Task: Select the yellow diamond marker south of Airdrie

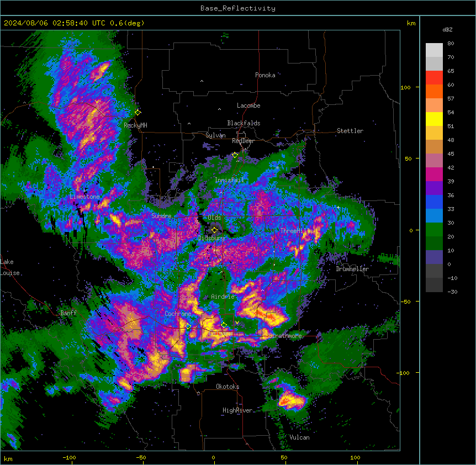Action: pos(224,325)
